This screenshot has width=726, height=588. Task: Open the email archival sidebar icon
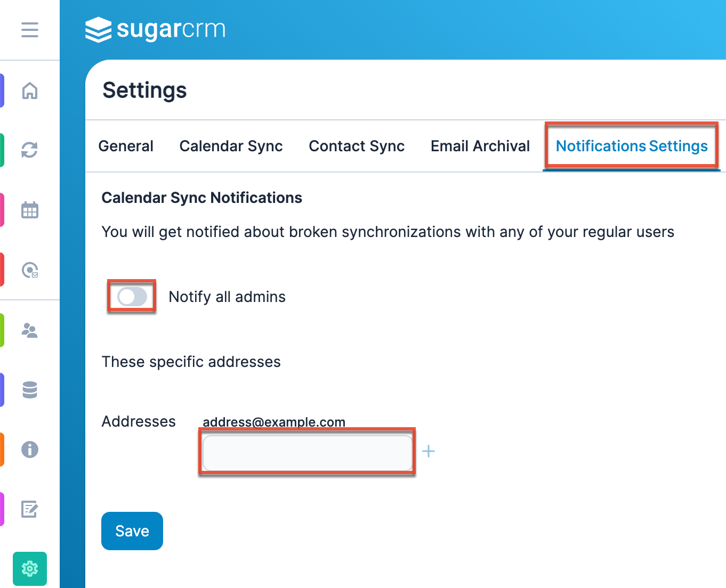30,270
